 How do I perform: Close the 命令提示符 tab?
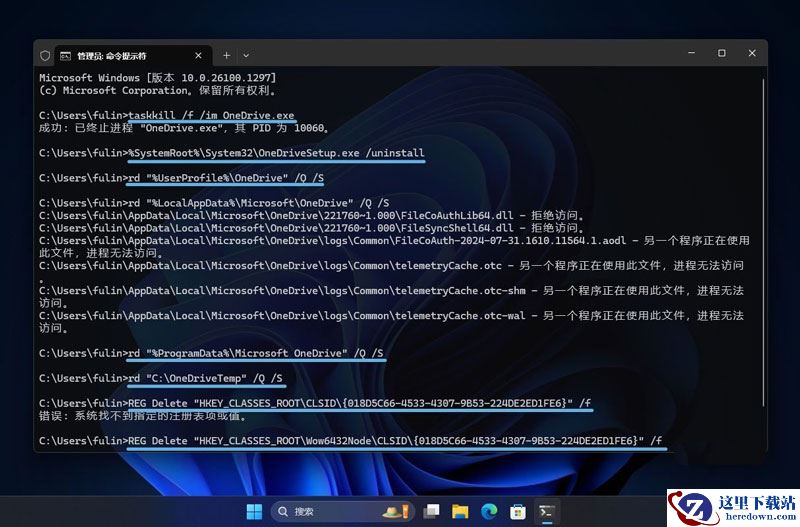click(198, 55)
